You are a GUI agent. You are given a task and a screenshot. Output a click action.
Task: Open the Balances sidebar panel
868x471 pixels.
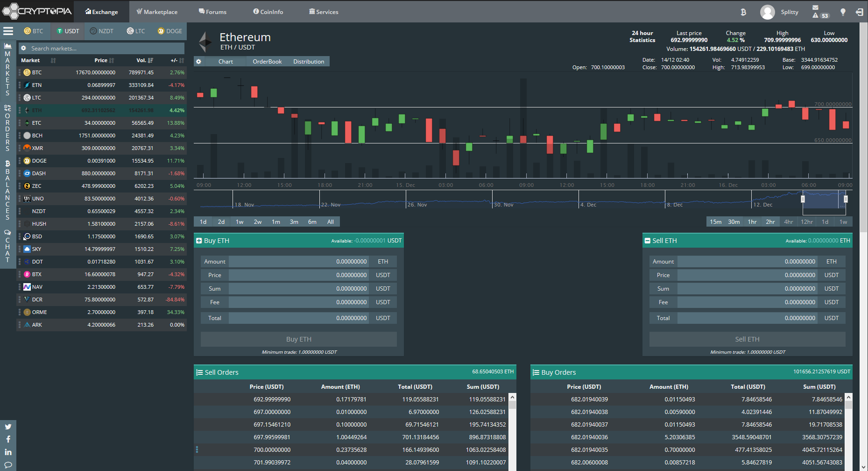[x=7, y=190]
